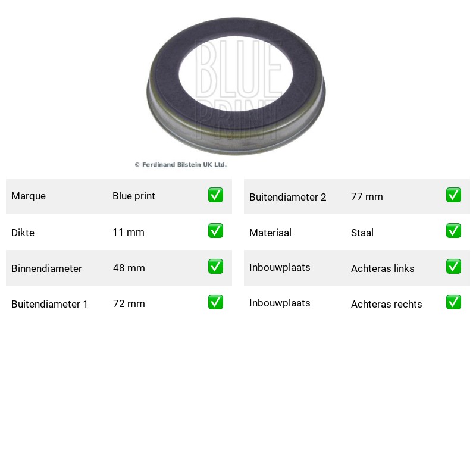Click the green checkmark next to 11 mm

tap(215, 231)
